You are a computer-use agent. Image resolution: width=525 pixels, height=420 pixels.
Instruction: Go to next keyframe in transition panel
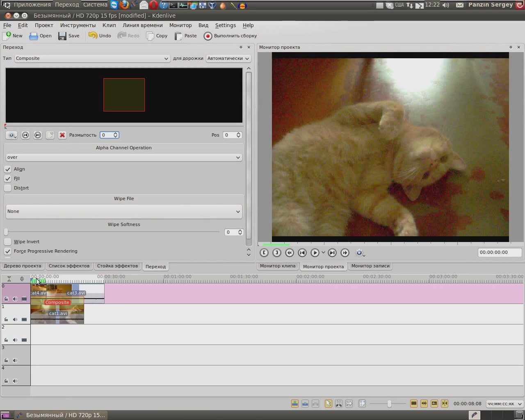tap(38, 135)
